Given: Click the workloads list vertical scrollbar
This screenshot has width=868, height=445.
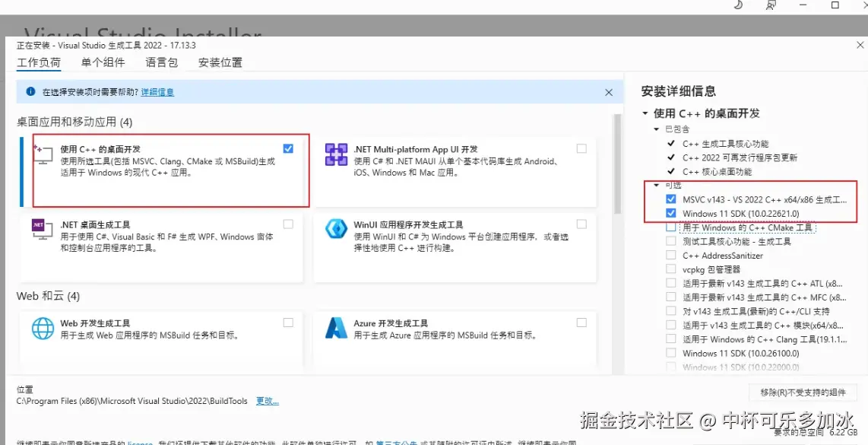Looking at the screenshot, I should pyautogui.click(x=618, y=164).
